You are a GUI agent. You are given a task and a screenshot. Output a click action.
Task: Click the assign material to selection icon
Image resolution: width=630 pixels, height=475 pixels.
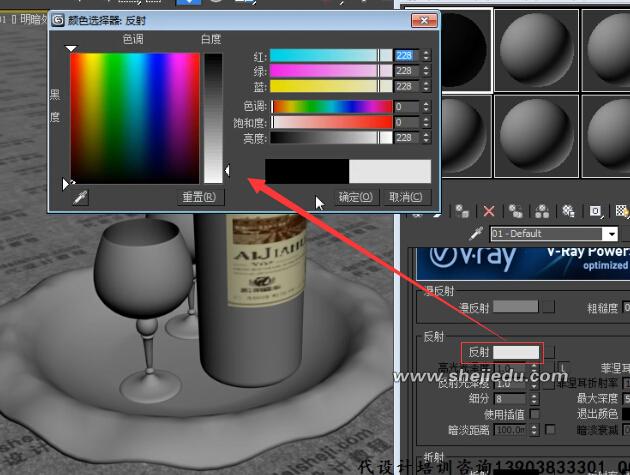tap(461, 211)
